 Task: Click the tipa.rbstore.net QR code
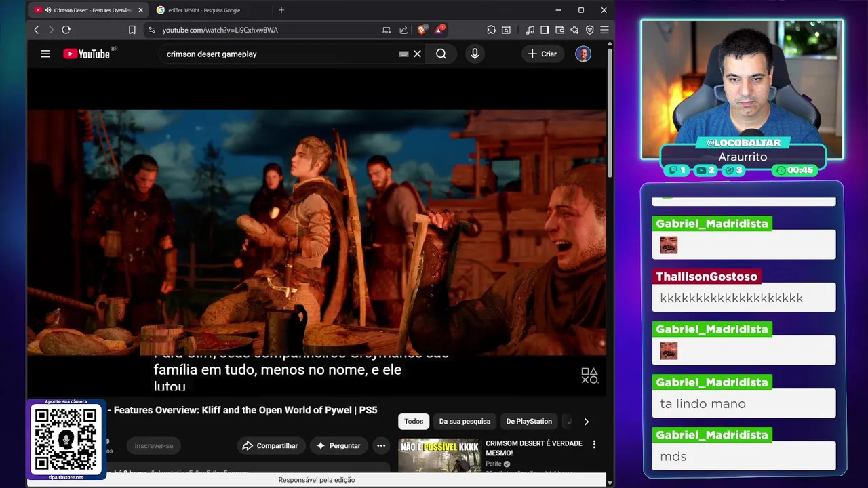pyautogui.click(x=66, y=439)
